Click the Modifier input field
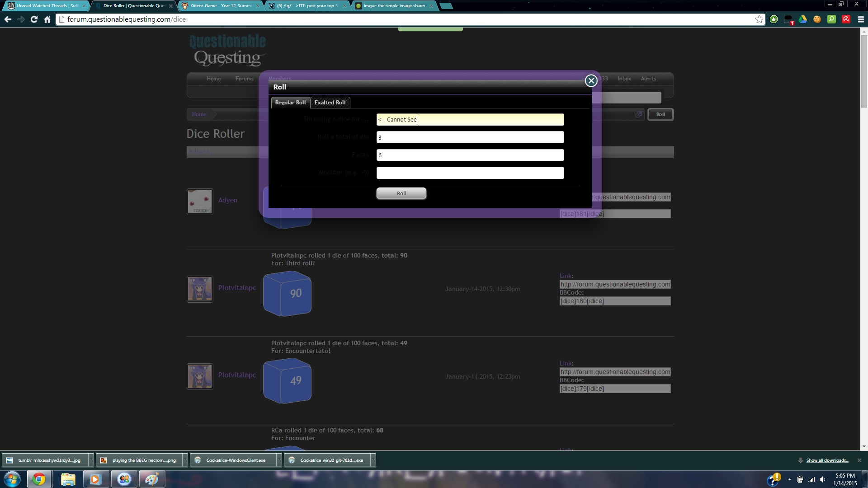Image resolution: width=868 pixels, height=488 pixels. coord(470,173)
